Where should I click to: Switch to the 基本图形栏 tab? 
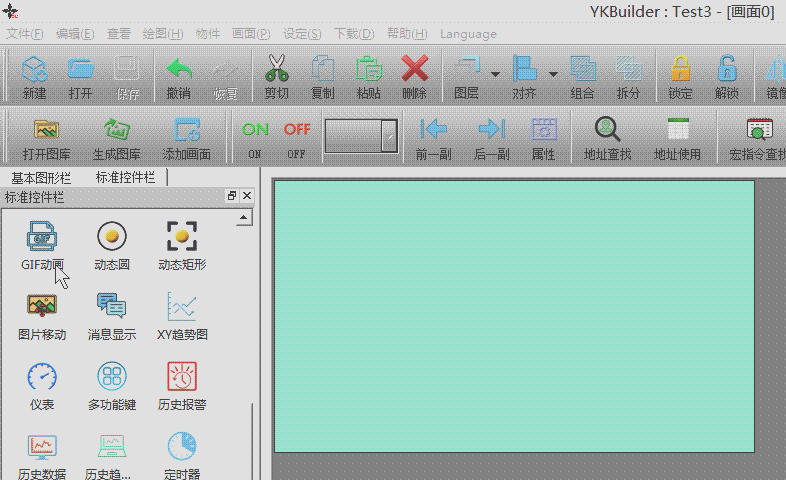pos(41,177)
